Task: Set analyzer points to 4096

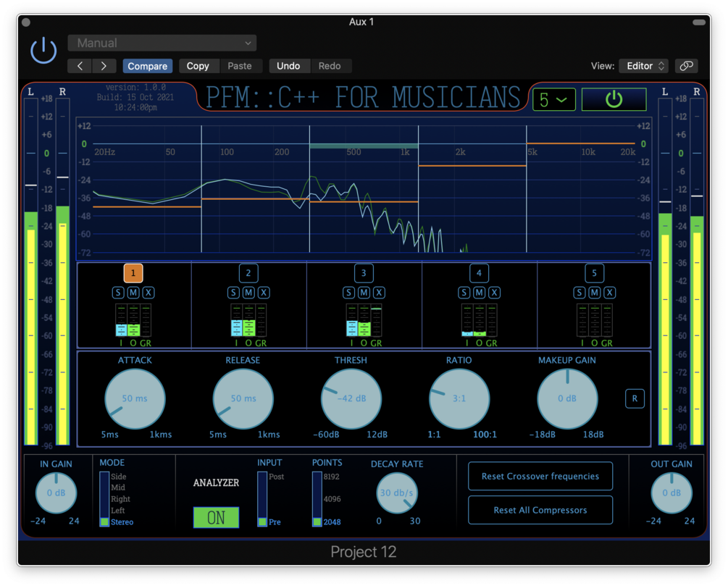Action: tap(332, 499)
